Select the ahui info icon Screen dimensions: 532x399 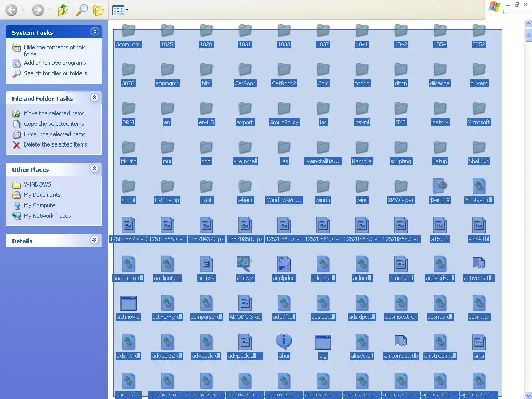click(284, 342)
